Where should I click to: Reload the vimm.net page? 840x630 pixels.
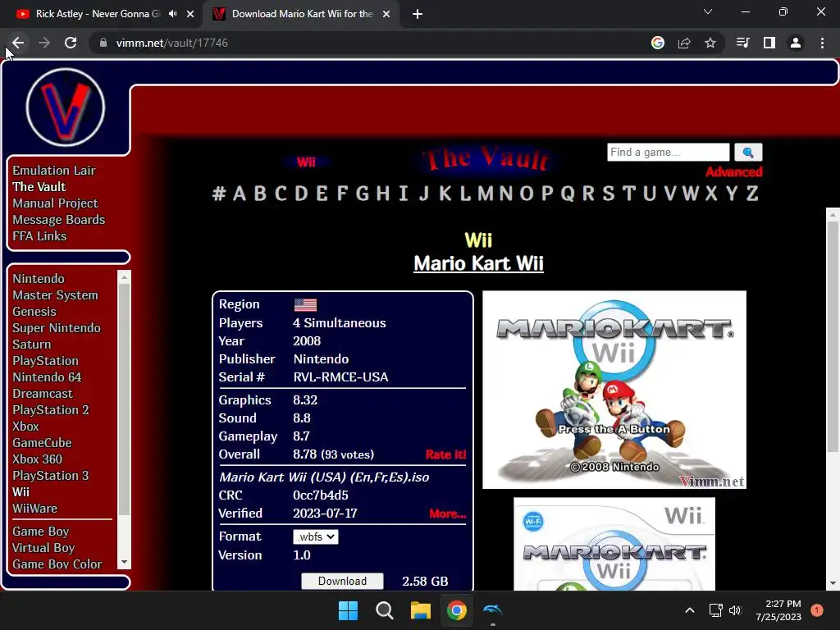pos(71,43)
